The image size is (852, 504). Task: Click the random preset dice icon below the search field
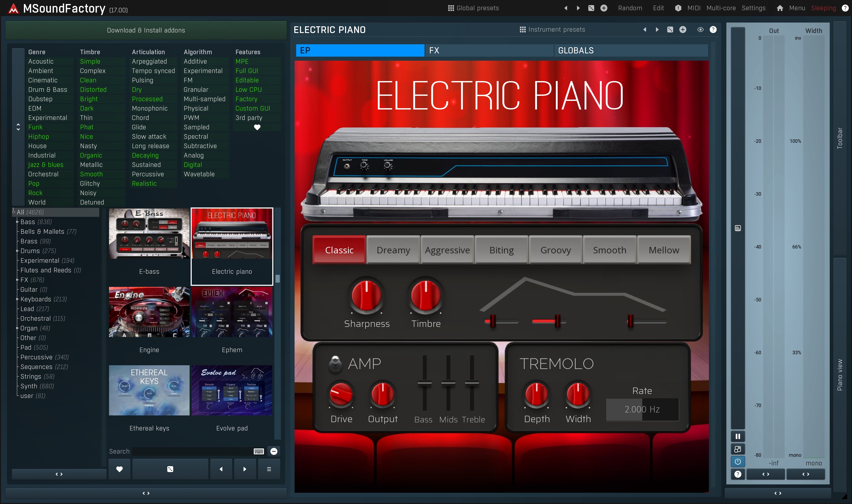170,469
